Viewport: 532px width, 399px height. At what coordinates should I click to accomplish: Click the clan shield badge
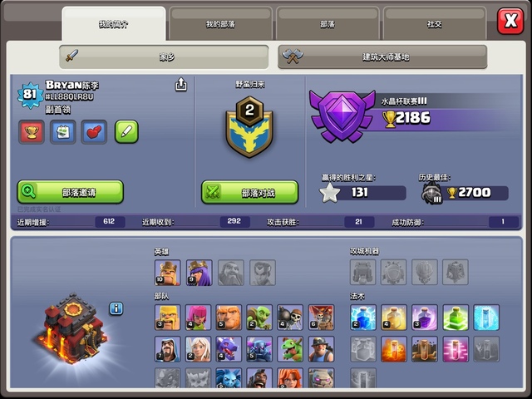(249, 127)
